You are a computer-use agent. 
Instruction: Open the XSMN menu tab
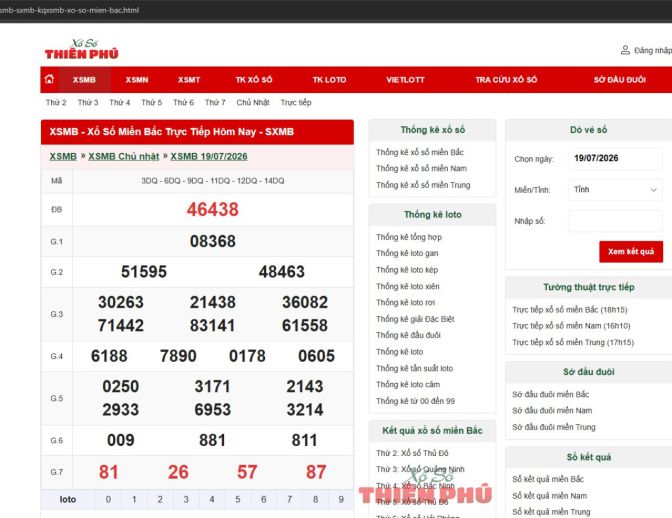(137, 80)
